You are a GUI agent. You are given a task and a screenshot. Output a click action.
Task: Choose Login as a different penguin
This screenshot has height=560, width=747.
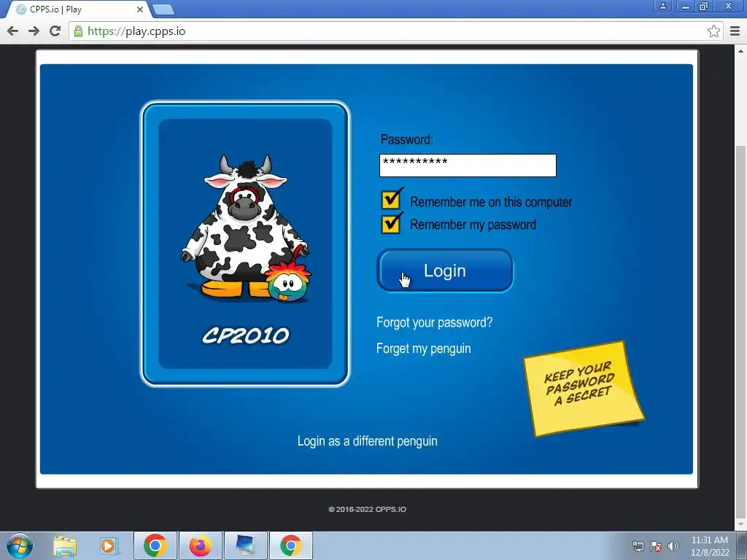[367, 441]
